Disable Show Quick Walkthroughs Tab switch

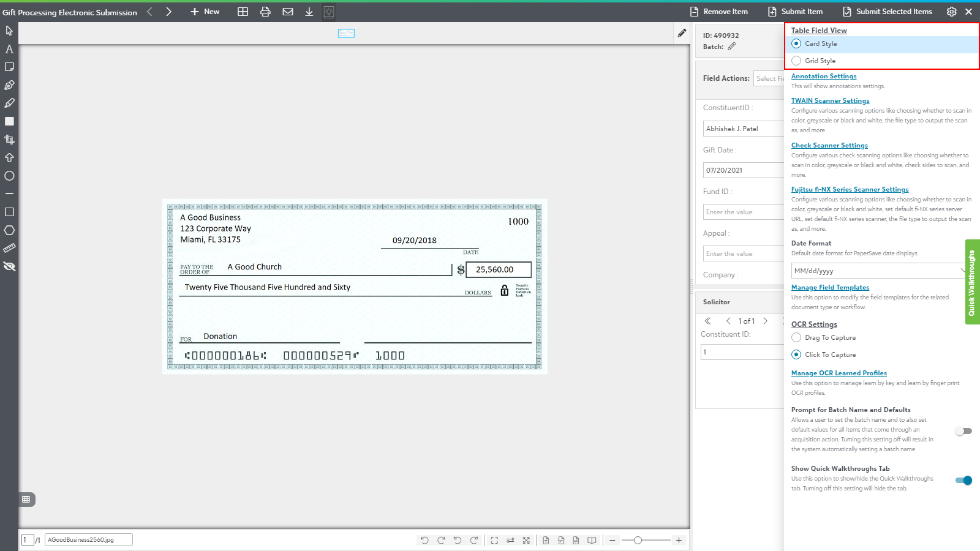(963, 481)
